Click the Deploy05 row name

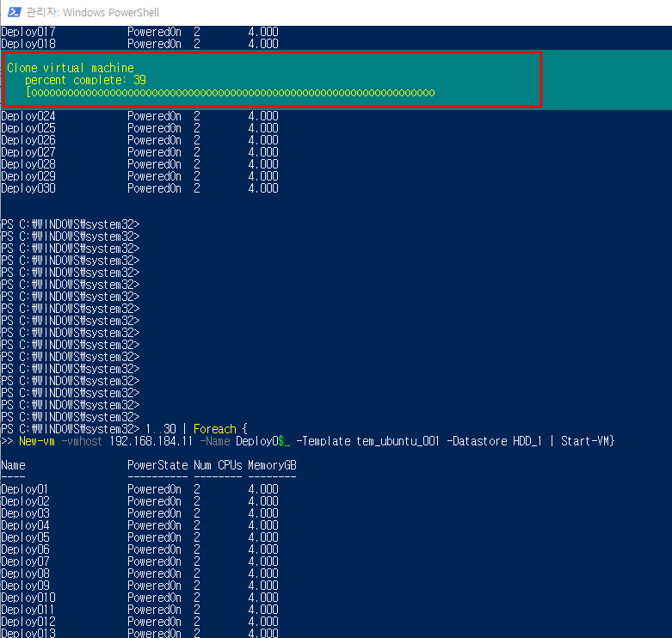[25, 537]
